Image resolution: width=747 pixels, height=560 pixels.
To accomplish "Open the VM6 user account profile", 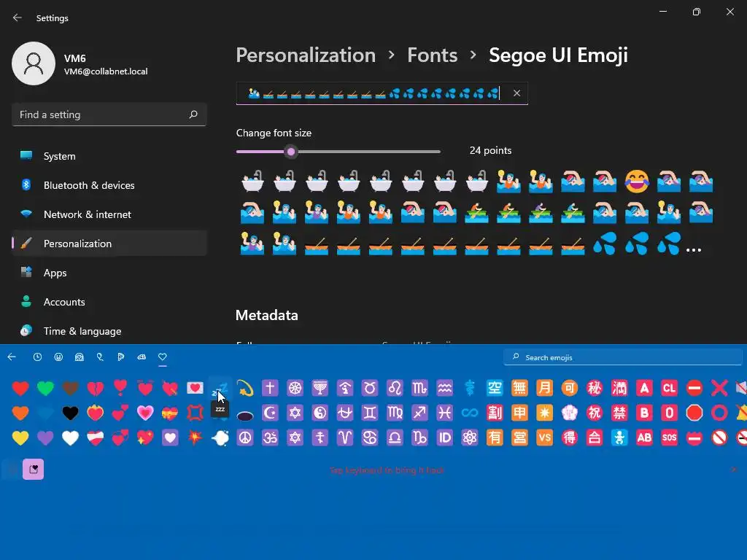I will coord(80,64).
